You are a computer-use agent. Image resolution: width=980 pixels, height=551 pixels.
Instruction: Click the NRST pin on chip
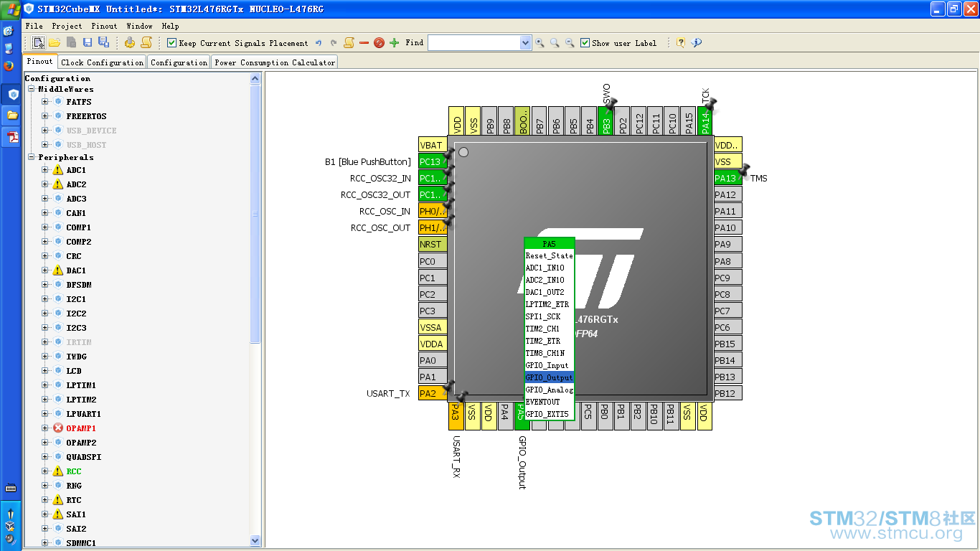[x=432, y=244]
